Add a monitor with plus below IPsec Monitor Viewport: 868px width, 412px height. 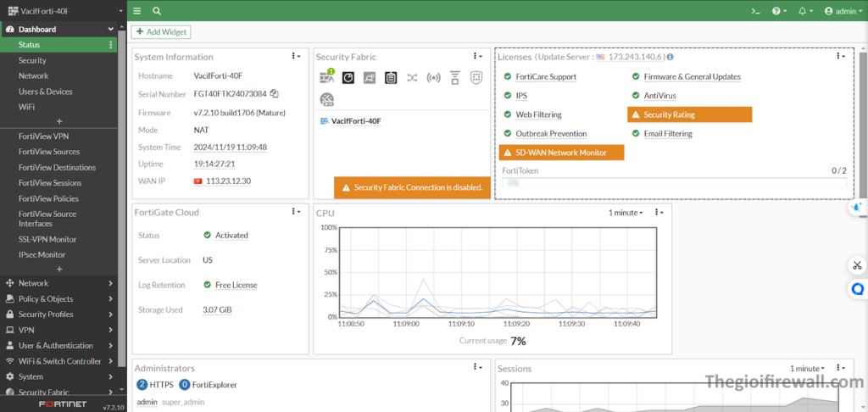[59, 269]
